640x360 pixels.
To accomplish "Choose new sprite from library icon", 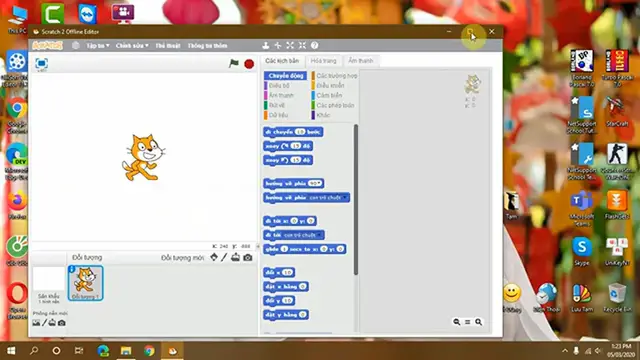I will click(x=214, y=257).
